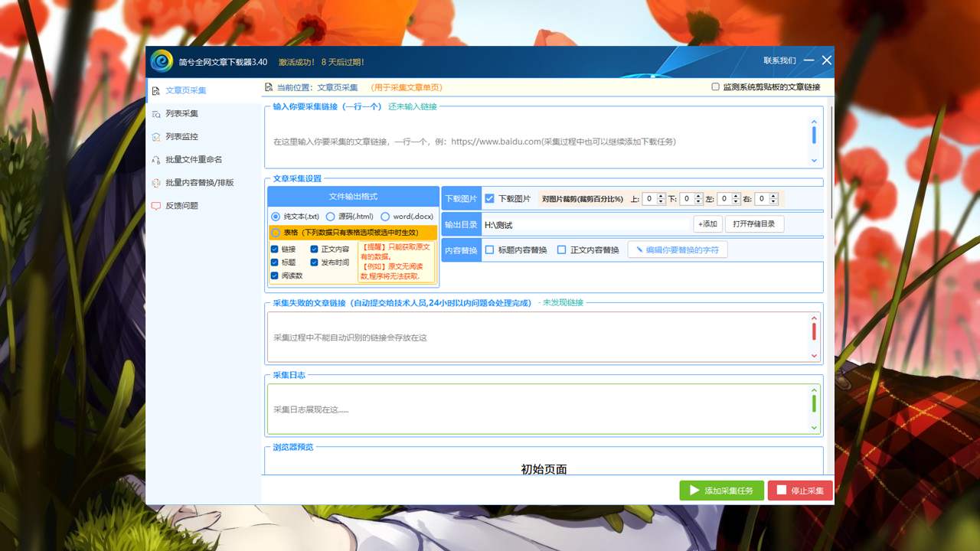Screen dimensions: 980x551
Task: Click the 当前位置 location icon
Action: 269,87
